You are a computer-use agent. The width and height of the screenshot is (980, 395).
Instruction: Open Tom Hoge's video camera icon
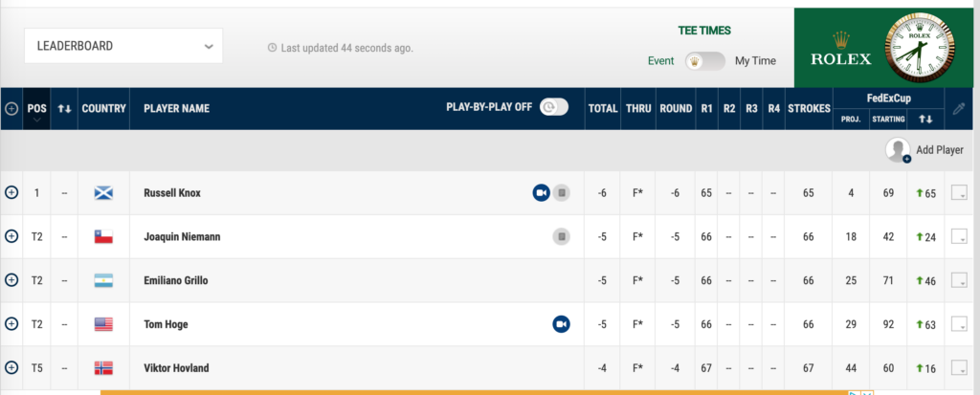(x=561, y=324)
